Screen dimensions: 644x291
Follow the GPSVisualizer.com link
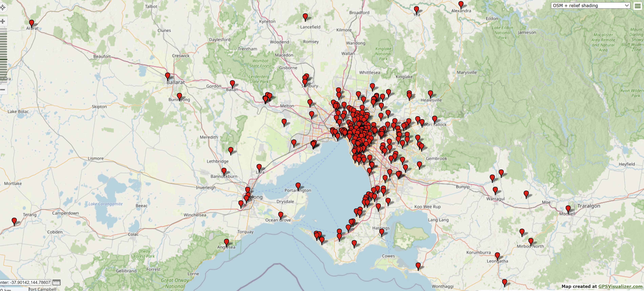[620, 286]
